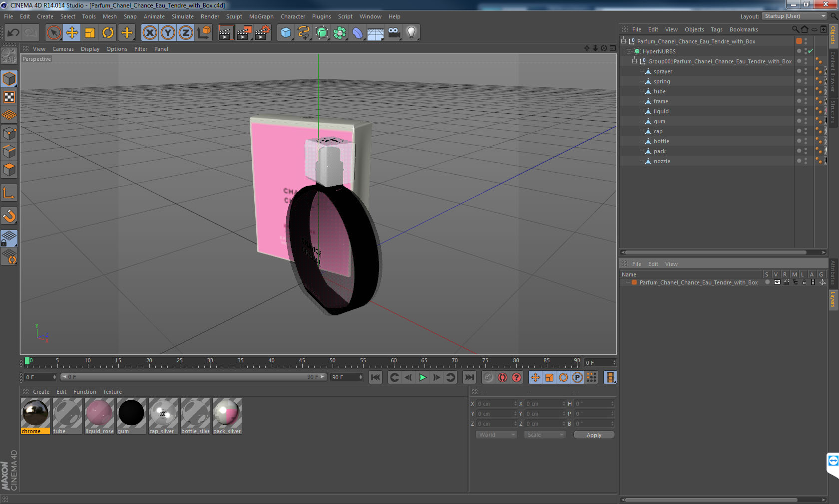This screenshot has height=504, width=839.
Task: Activate the Move tool
Action: [72, 33]
